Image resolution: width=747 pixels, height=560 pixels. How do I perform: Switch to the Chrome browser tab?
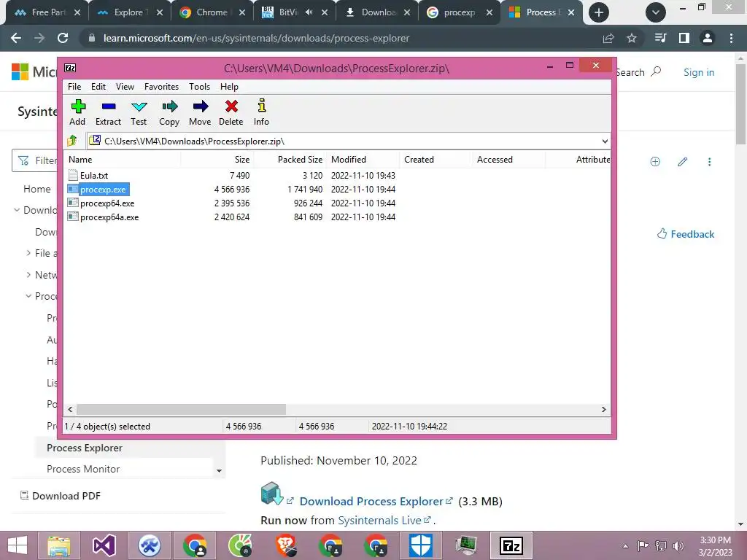point(212,12)
